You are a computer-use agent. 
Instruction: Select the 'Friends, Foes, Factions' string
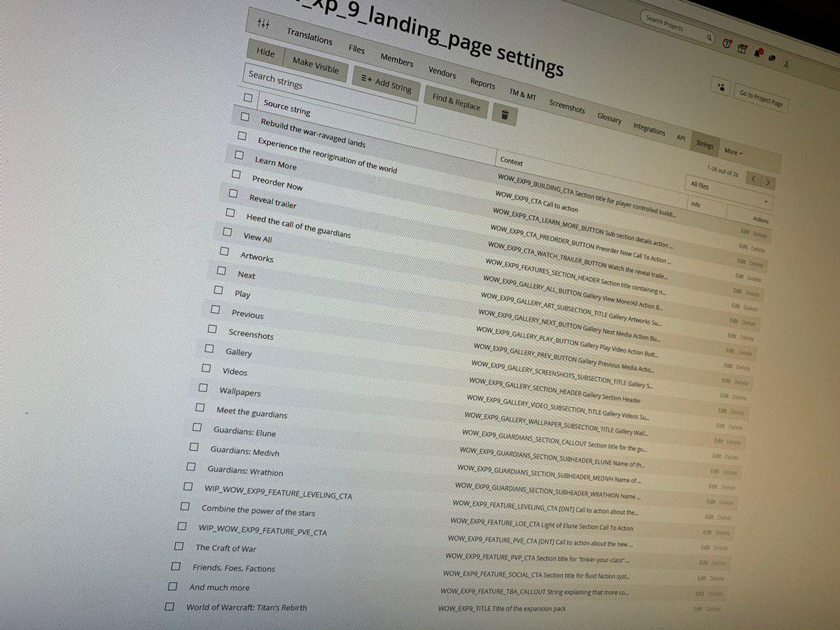234,567
